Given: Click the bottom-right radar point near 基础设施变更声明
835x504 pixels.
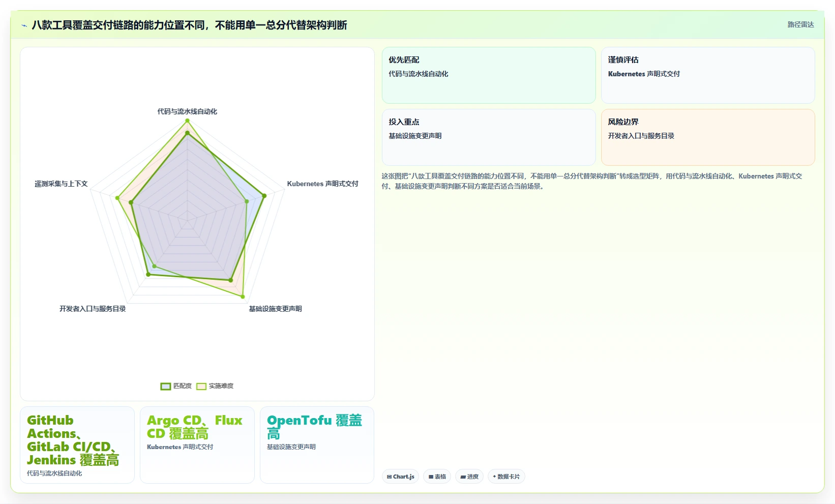Looking at the screenshot, I should [x=243, y=297].
